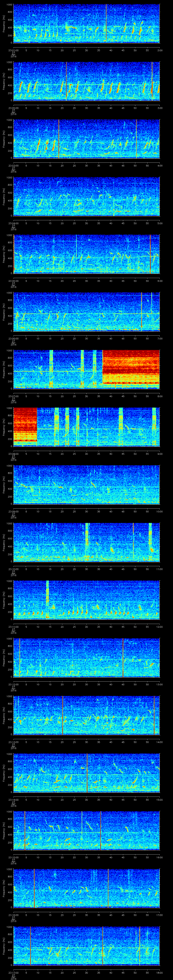Click the '23:12:00' start time label
The width and height of the screenshot is (173, 980).
[14, 684]
